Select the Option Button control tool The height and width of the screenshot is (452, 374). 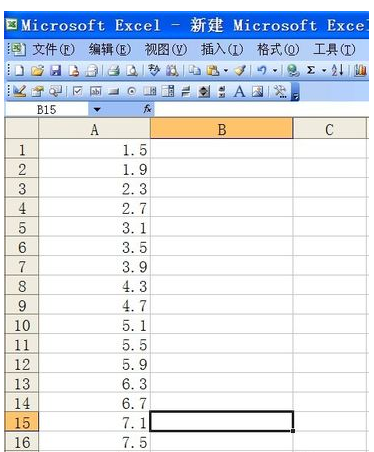point(132,91)
